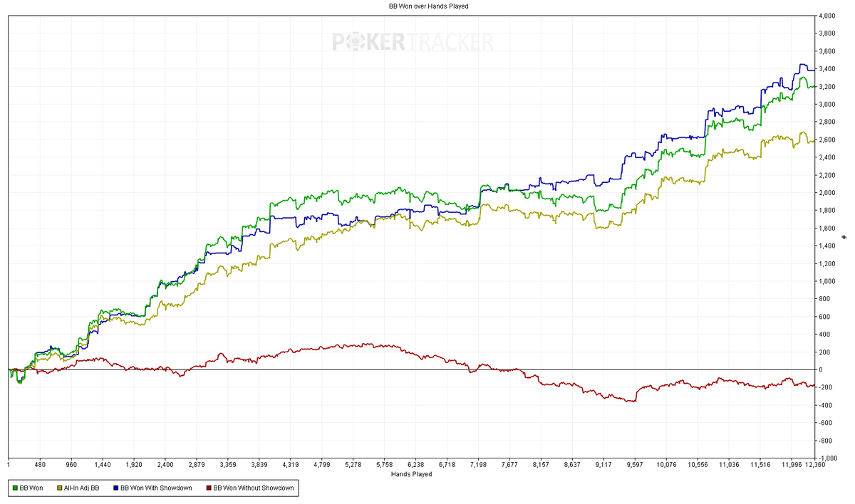Click the x-axis tick label '1,440'
The image size is (855, 504).
pyautogui.click(x=103, y=465)
